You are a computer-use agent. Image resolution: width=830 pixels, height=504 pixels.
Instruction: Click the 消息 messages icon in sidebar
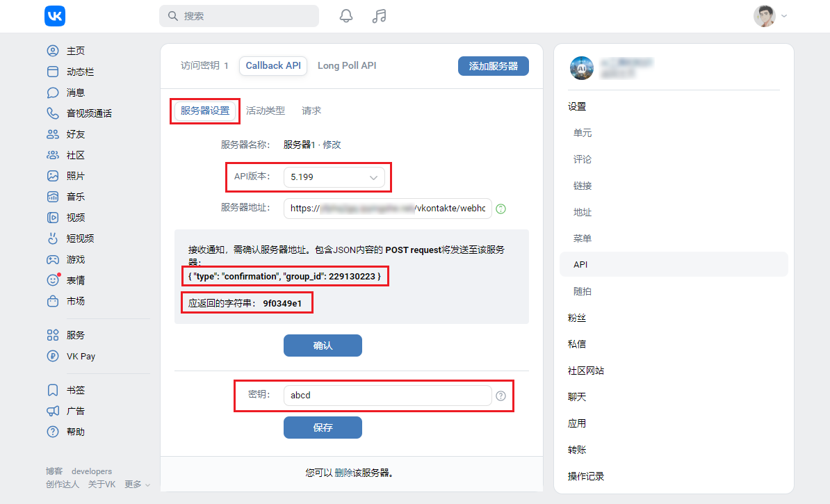[53, 92]
